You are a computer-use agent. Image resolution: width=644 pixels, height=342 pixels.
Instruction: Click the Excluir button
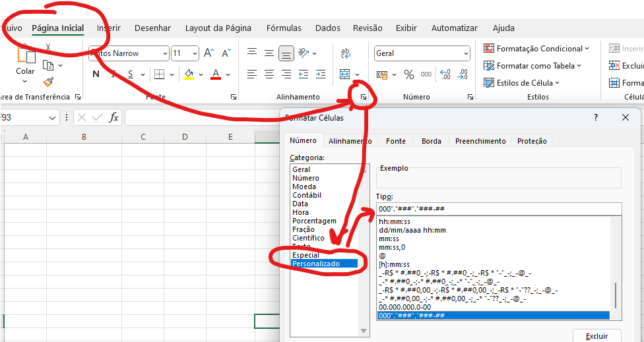pos(596,335)
